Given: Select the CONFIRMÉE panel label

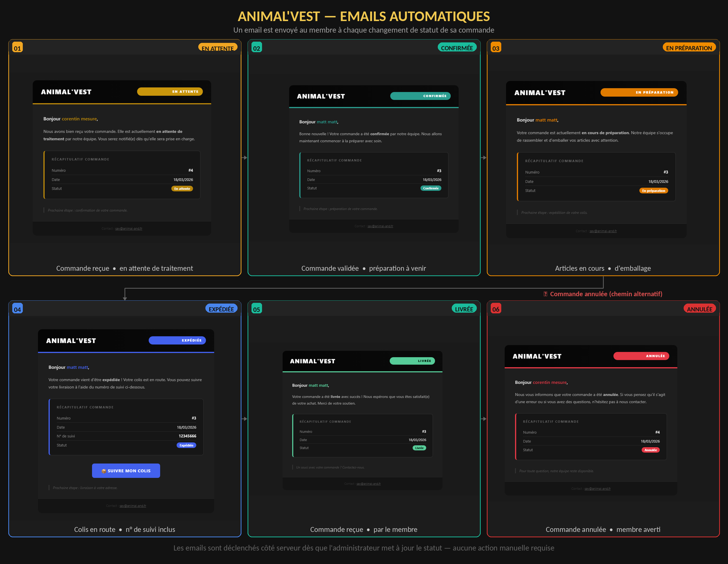Looking at the screenshot, I should [457, 48].
